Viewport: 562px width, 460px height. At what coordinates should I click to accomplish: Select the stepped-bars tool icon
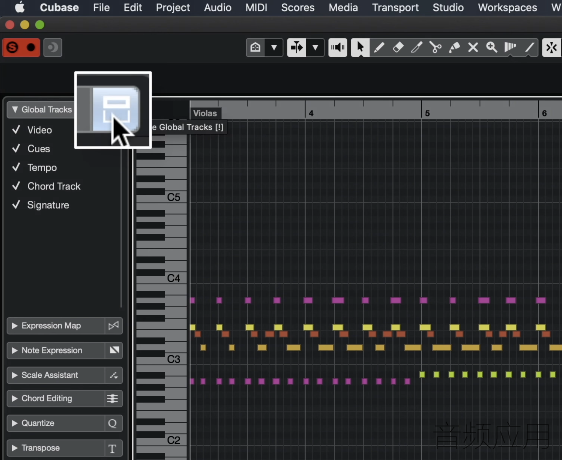click(510, 47)
